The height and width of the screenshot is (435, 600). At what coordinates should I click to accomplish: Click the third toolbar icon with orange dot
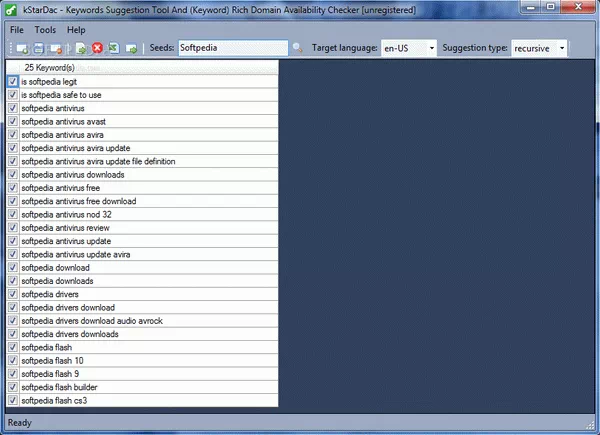coord(56,48)
